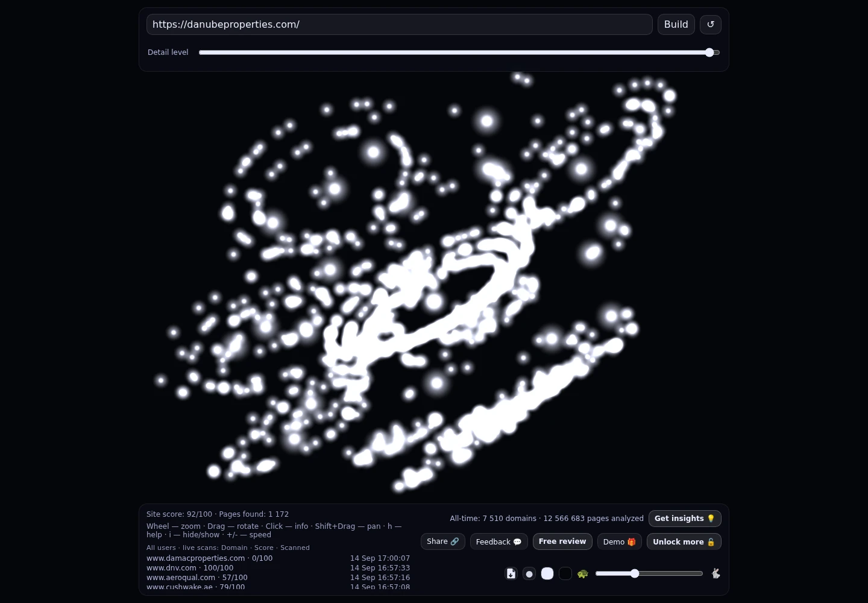Launch the Demo button
Viewport: 868px width, 603px height.
(x=620, y=541)
